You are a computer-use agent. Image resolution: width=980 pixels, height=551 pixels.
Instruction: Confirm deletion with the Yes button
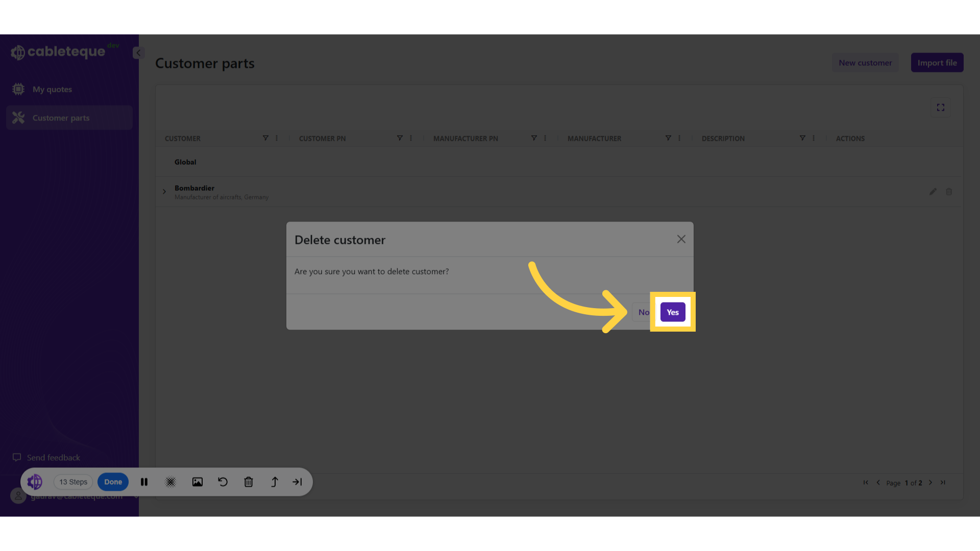[x=672, y=312]
